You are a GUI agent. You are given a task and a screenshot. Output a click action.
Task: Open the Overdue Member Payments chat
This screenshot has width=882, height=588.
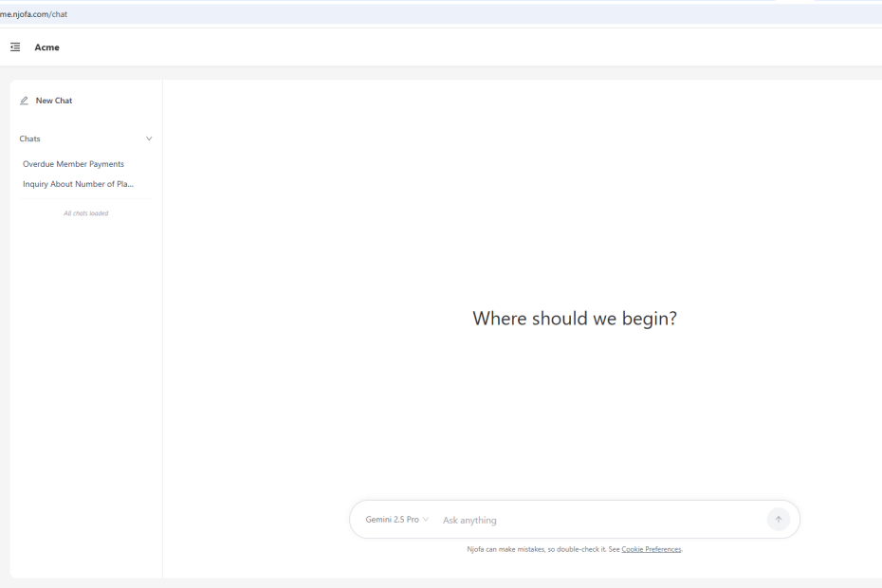pyautogui.click(x=73, y=163)
